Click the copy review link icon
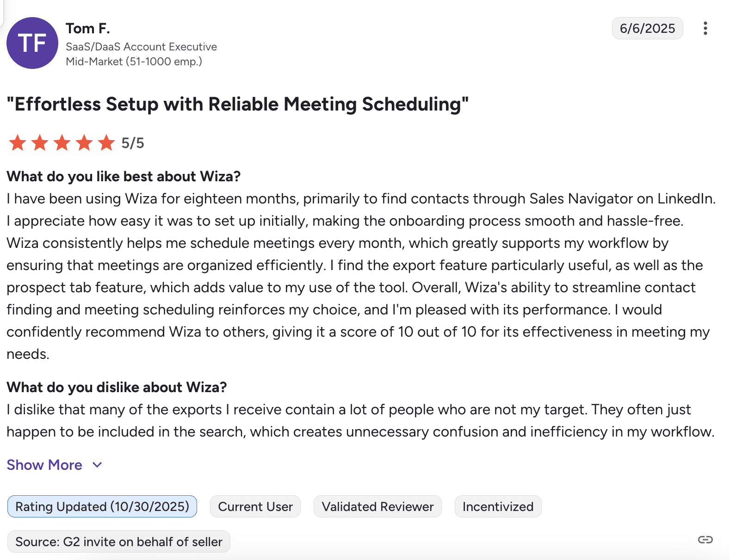 (705, 540)
